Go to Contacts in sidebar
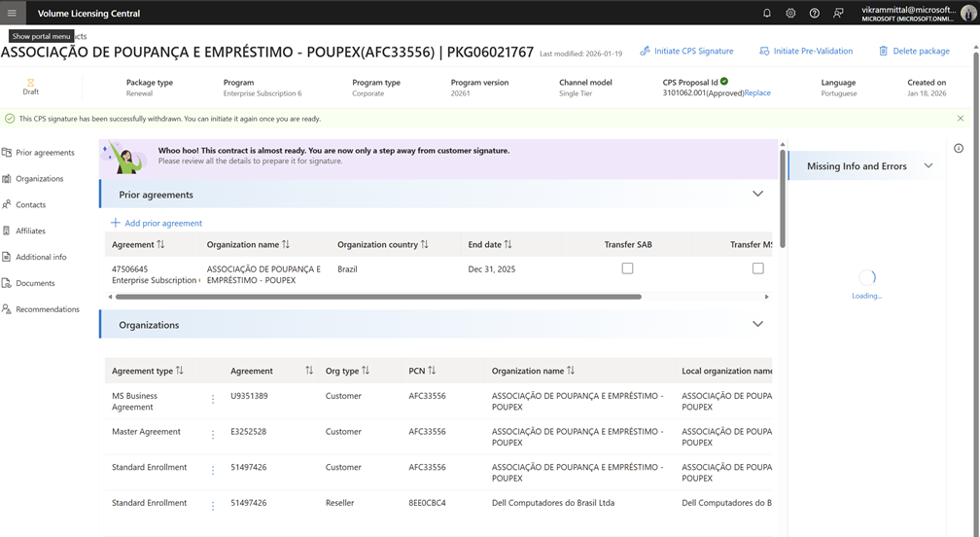Viewport: 980px width, 537px height. 23,205
